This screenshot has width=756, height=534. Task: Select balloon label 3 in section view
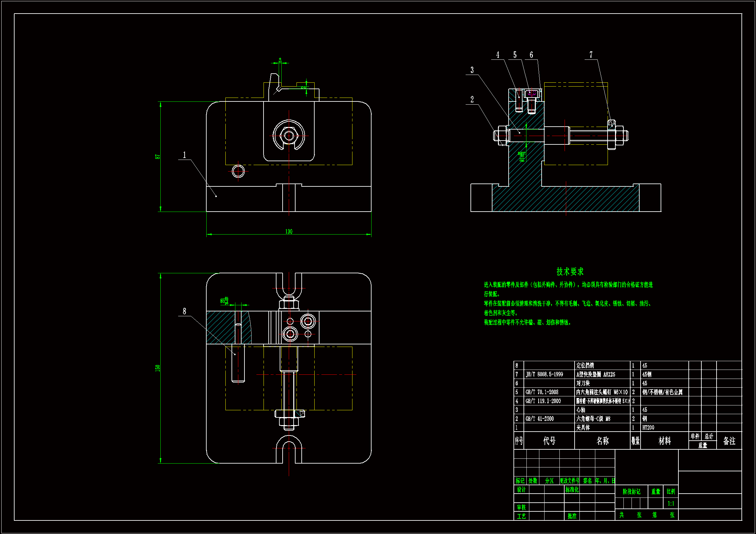(x=472, y=70)
